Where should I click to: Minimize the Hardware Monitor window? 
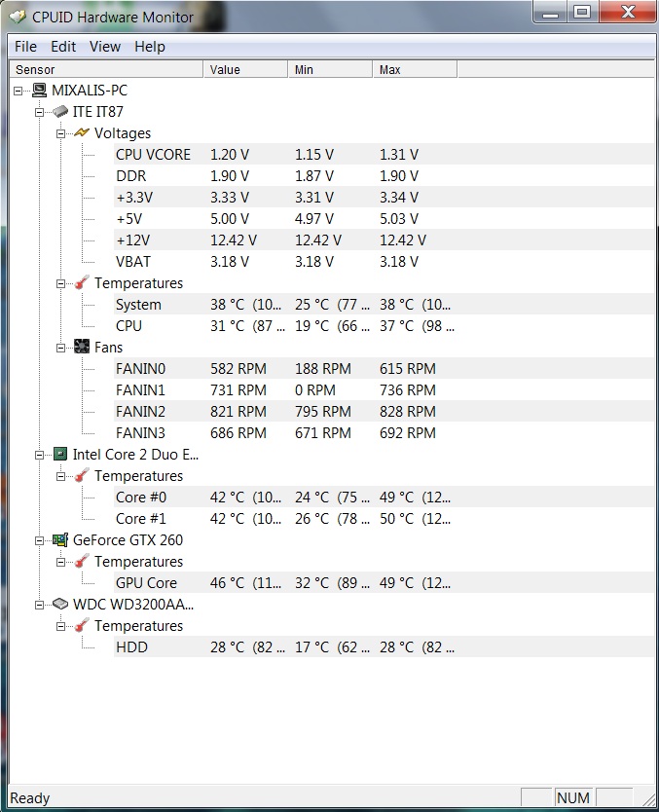[x=550, y=13]
